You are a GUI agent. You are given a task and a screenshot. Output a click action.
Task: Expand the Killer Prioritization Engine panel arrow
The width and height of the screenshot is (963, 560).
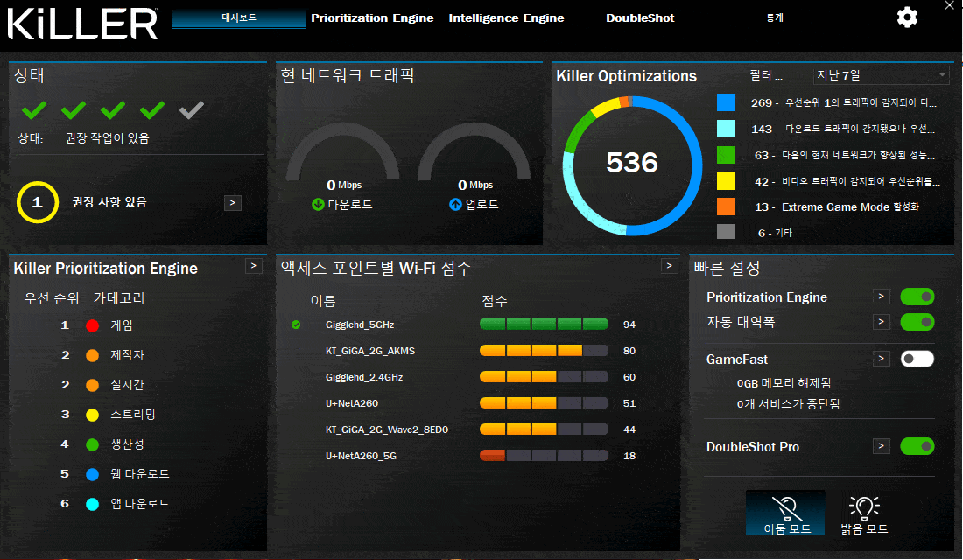point(253,266)
